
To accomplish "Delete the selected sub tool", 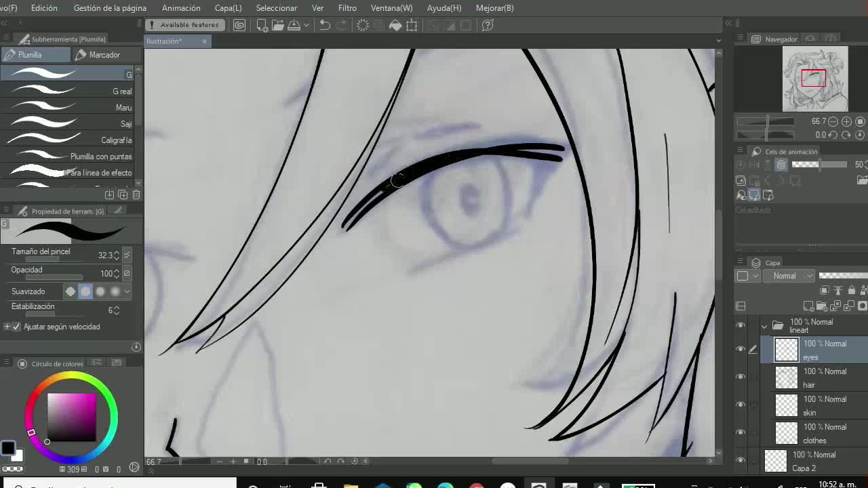I will (136, 195).
